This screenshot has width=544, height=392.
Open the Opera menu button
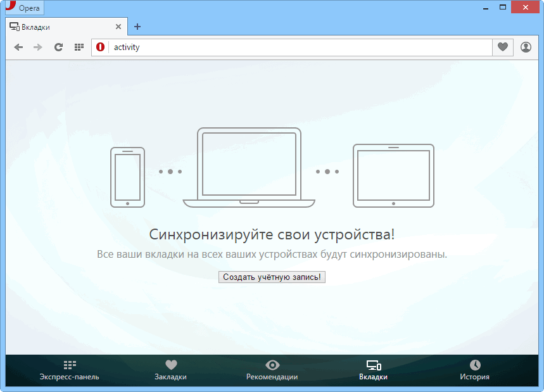[x=24, y=8]
